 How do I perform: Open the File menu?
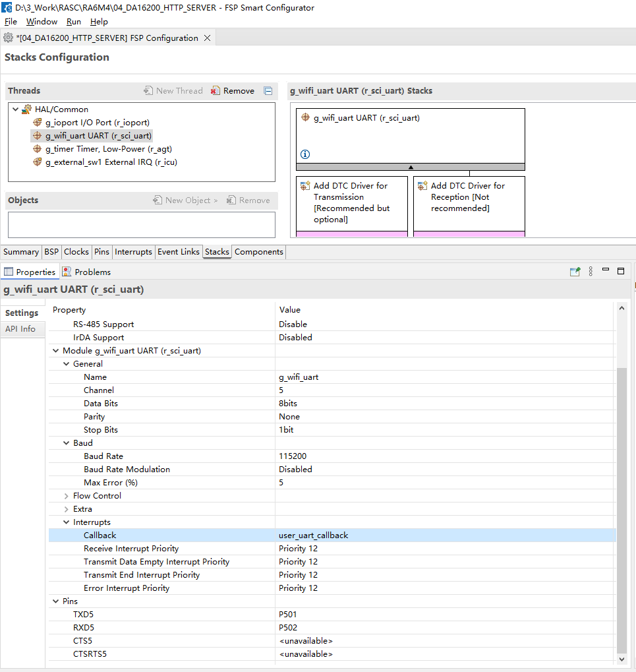[x=11, y=21]
